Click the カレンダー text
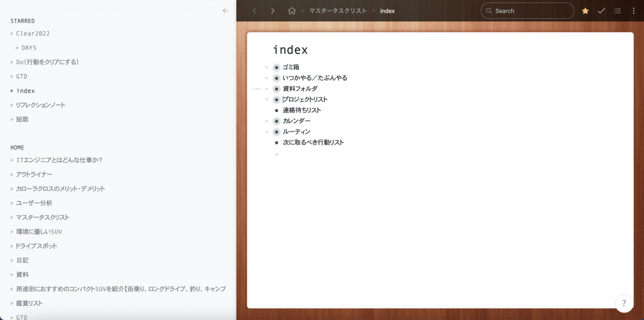The width and height of the screenshot is (644, 320). [297, 121]
